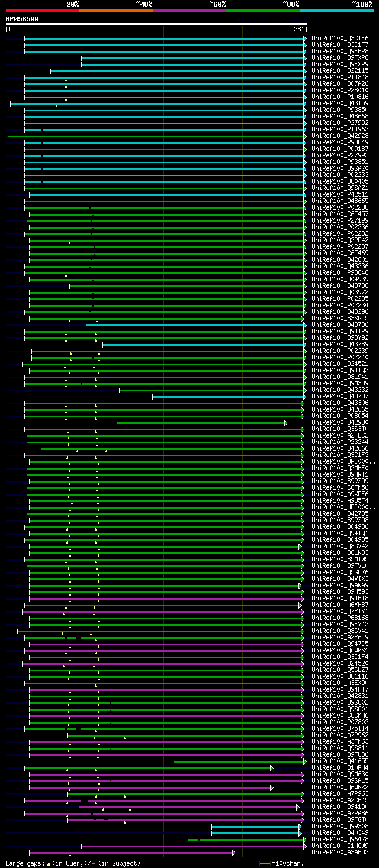Select the label UniRef100_P27992

[x=340, y=123]
